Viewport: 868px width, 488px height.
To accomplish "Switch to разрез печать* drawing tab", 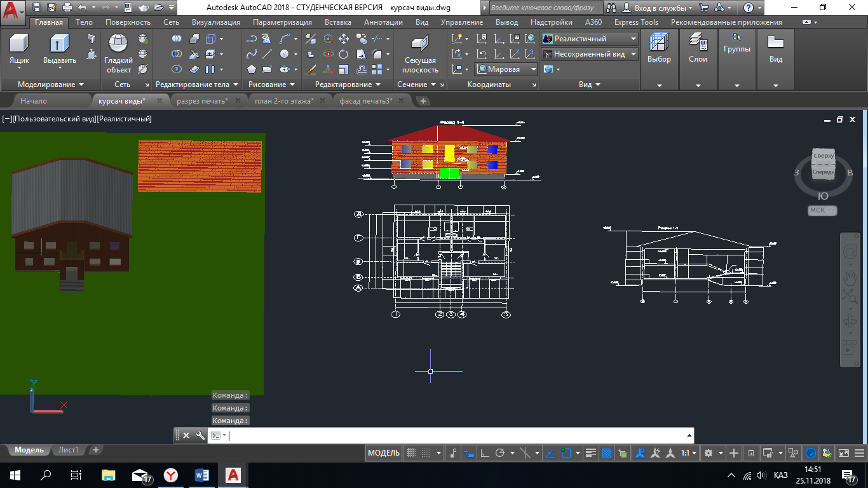I will coord(202,100).
